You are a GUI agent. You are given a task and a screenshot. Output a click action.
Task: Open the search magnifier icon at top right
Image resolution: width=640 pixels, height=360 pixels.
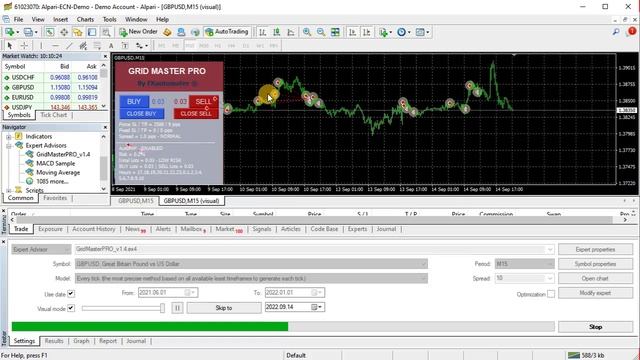pyautogui.click(x=616, y=31)
